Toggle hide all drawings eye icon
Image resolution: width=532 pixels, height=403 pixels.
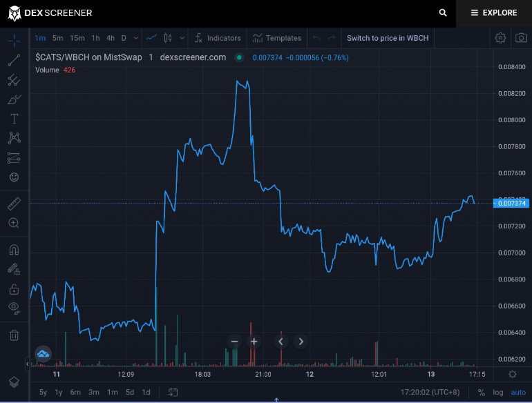point(14,308)
